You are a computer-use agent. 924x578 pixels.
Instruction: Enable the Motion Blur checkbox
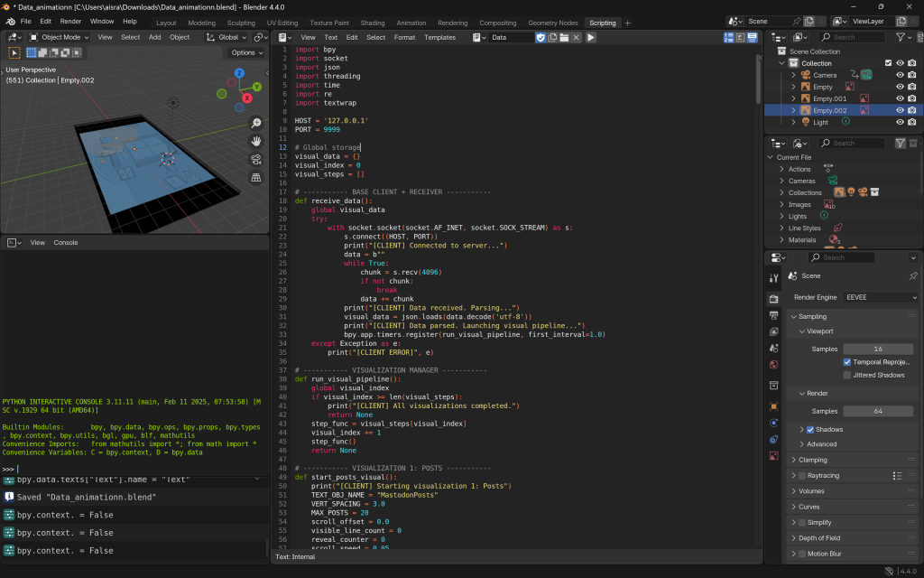click(802, 554)
